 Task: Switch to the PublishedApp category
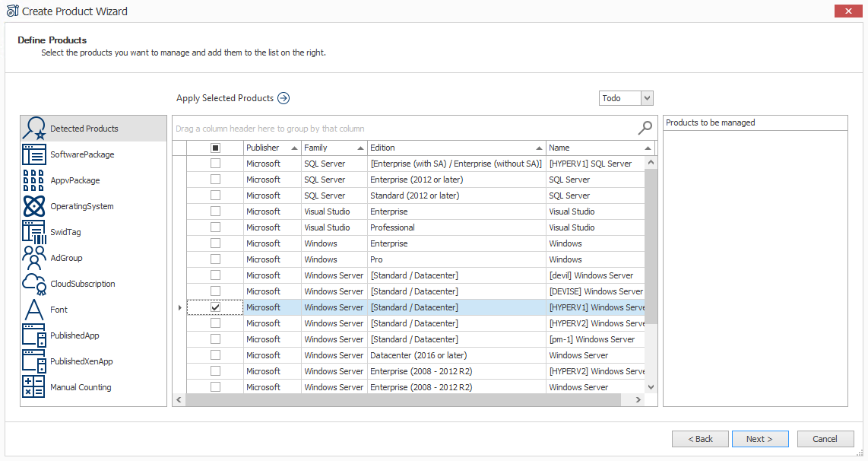93,335
